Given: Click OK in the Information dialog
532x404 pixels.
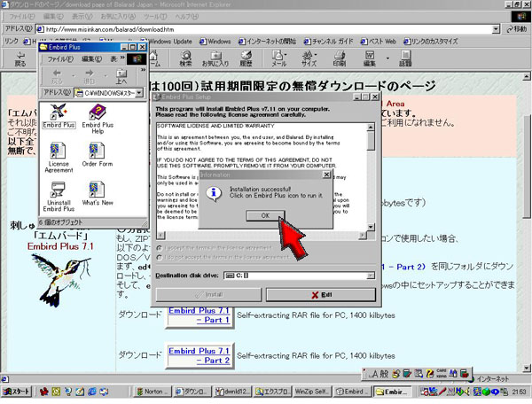Looking at the screenshot, I should (265, 215).
